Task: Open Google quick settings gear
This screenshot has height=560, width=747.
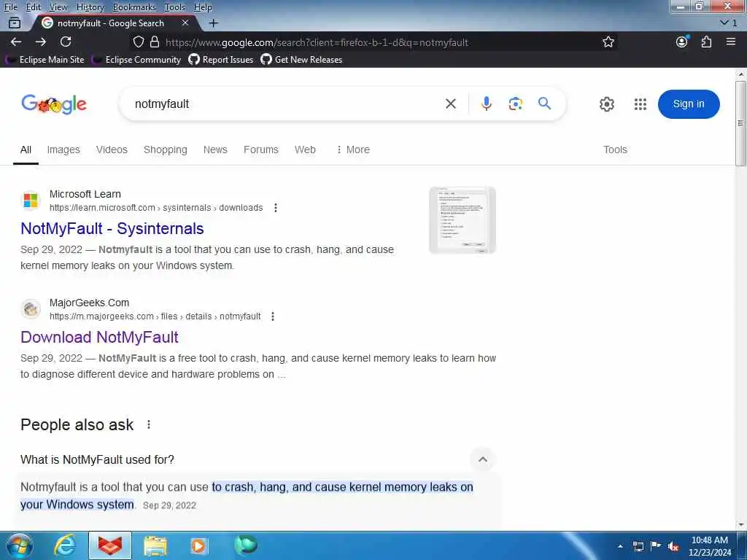Action: pyautogui.click(x=606, y=104)
